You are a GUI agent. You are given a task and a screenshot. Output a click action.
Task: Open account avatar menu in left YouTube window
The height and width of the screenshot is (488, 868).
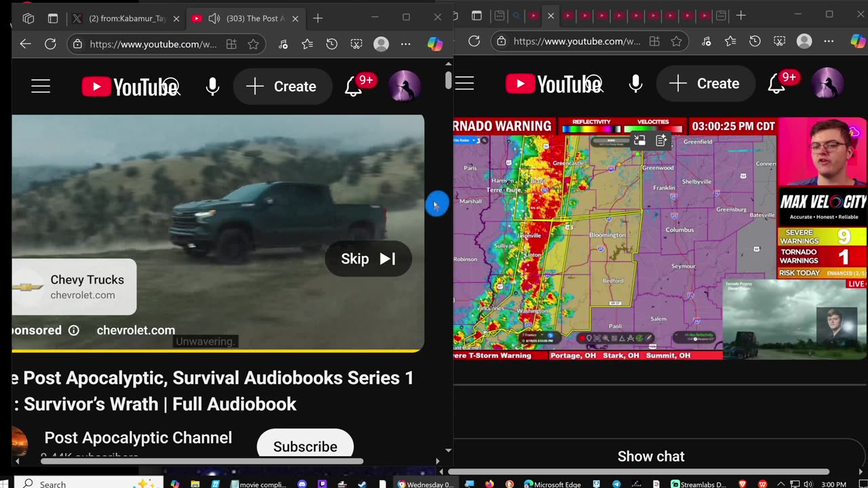pyautogui.click(x=405, y=86)
